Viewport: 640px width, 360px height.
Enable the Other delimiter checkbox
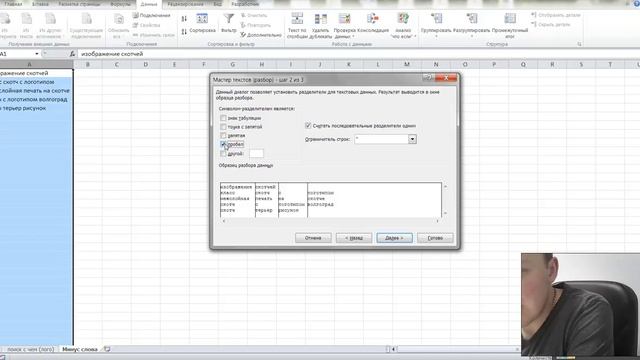223,154
